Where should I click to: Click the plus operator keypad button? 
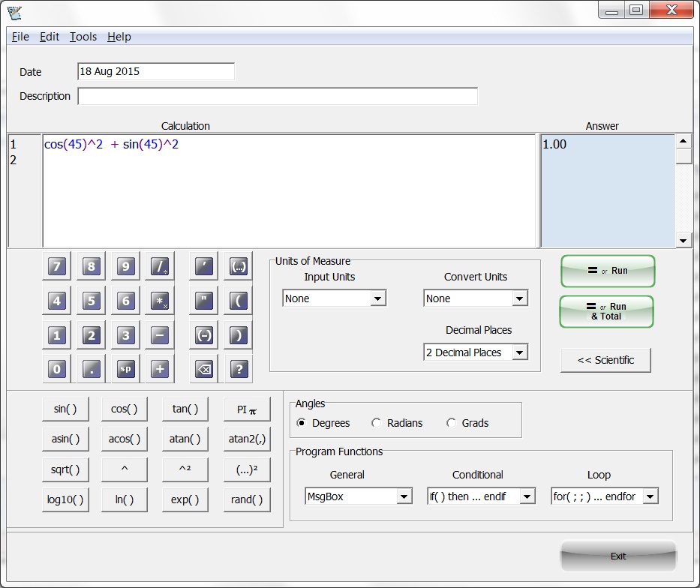pos(160,369)
